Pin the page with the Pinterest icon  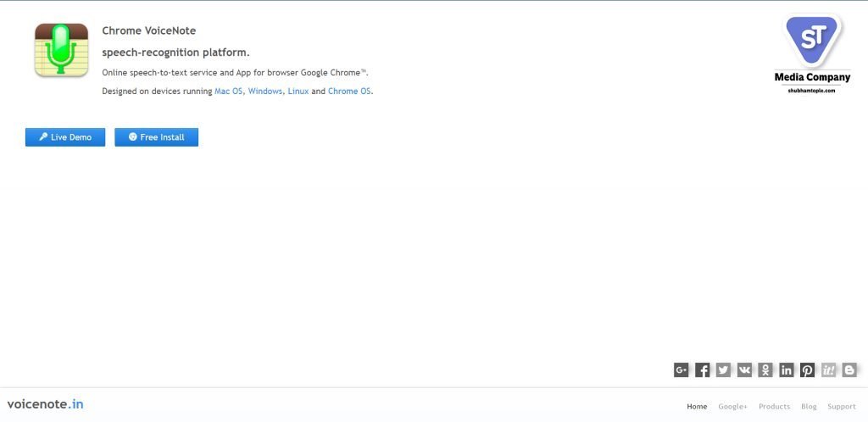(807, 370)
